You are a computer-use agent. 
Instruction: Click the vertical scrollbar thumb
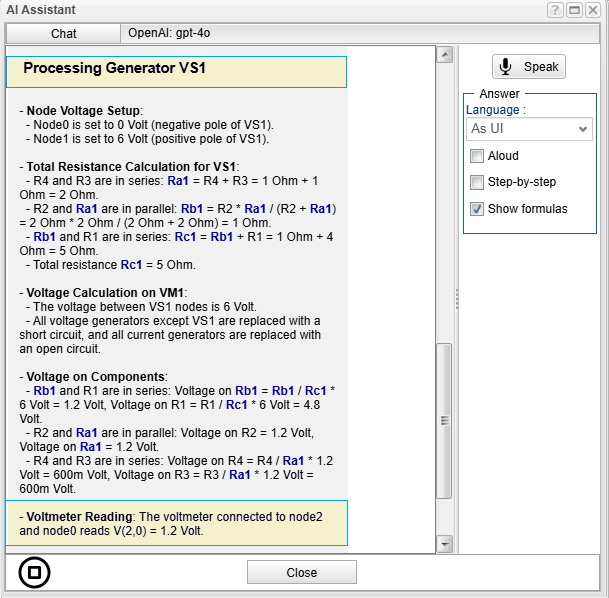[445, 421]
